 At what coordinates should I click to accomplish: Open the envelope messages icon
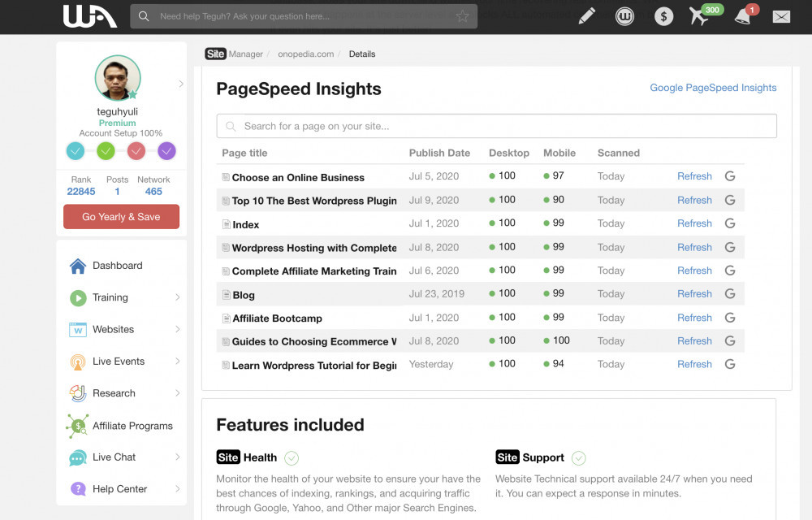(x=781, y=16)
